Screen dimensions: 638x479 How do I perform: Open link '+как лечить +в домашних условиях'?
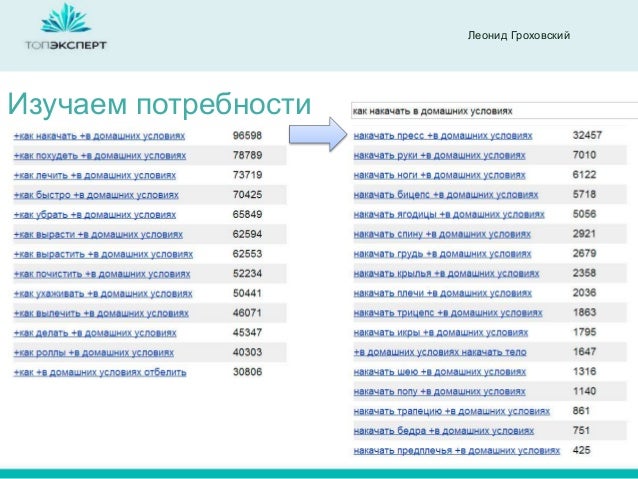click(95, 175)
